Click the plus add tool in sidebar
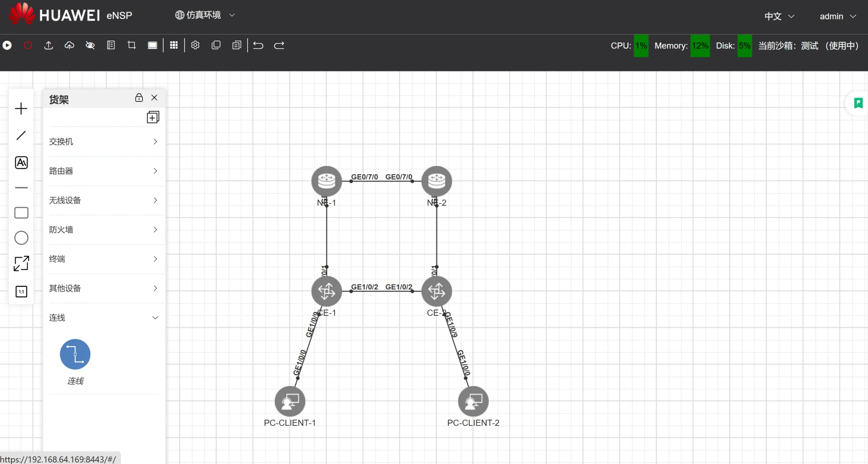The height and width of the screenshot is (464, 868). (21, 109)
